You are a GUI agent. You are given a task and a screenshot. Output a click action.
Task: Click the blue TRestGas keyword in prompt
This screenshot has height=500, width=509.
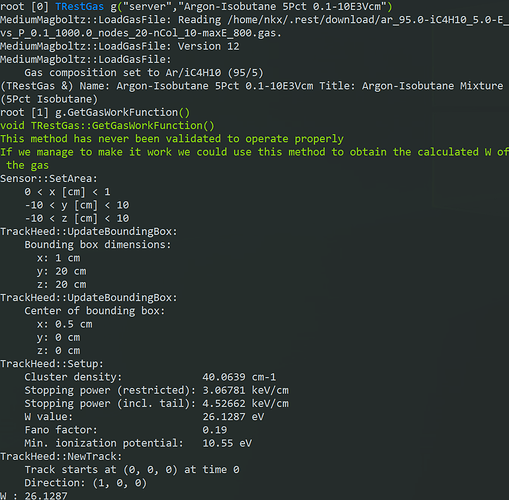(79, 7)
